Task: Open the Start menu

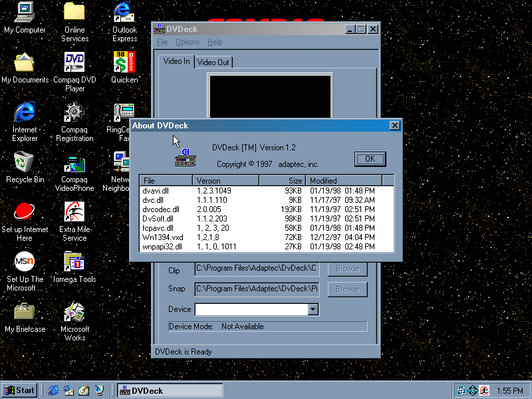Action: (x=19, y=390)
